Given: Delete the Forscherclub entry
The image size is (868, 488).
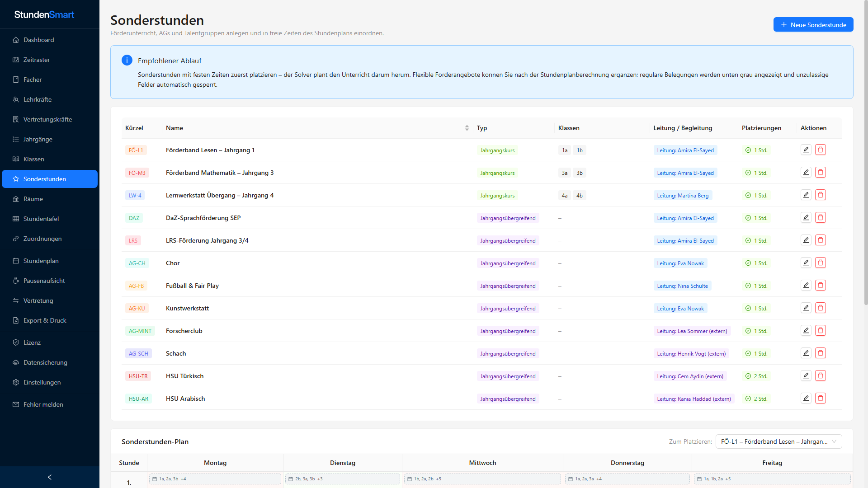Looking at the screenshot, I should (821, 330).
